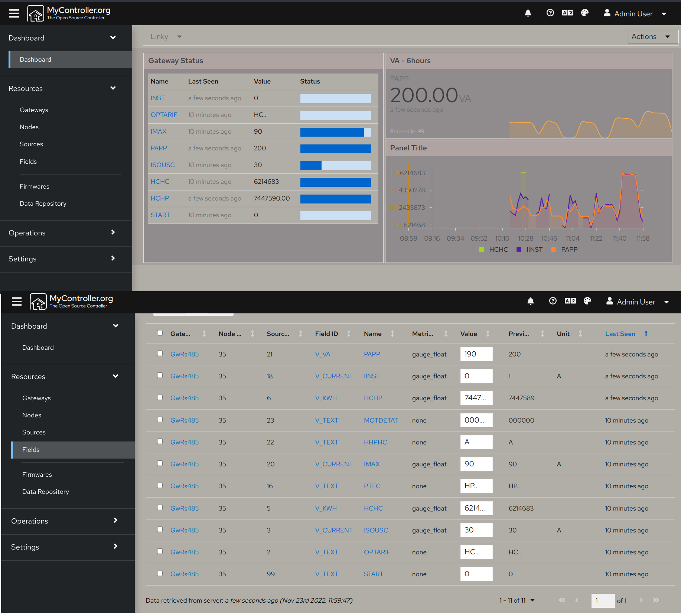Open the language switcher icon in top header
Screen dimensions: 681x616
pos(567,13)
